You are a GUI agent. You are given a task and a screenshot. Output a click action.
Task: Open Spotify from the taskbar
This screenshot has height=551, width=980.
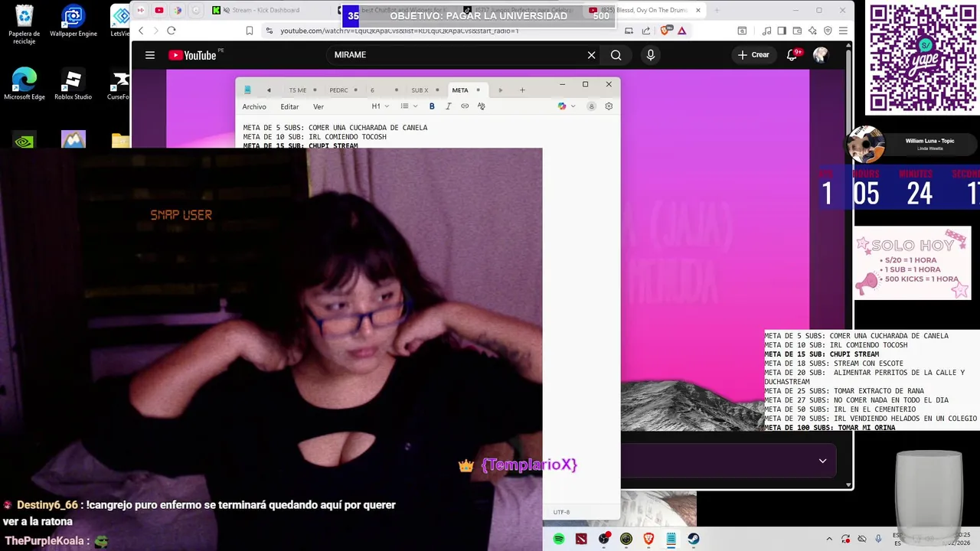click(x=559, y=539)
